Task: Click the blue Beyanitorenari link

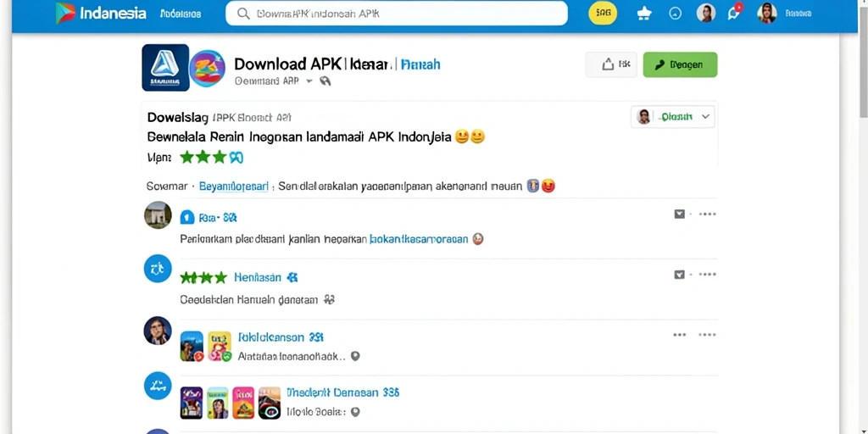Action: coord(233,186)
